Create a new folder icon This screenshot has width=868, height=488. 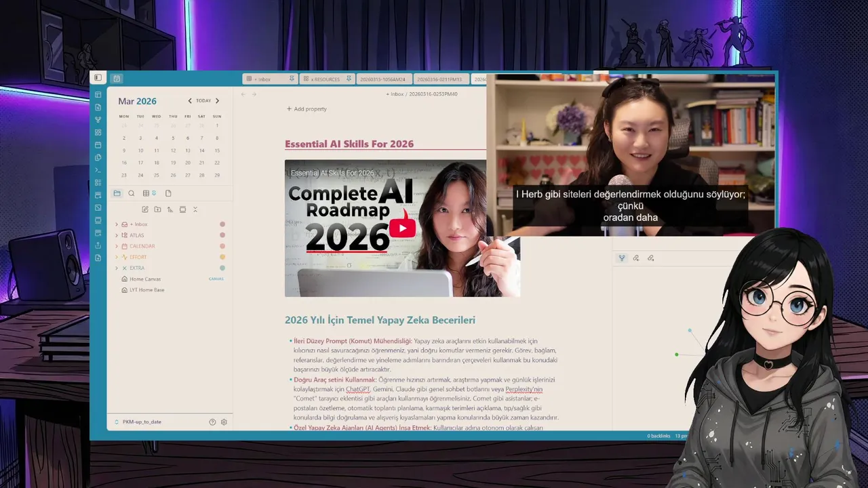click(x=157, y=209)
